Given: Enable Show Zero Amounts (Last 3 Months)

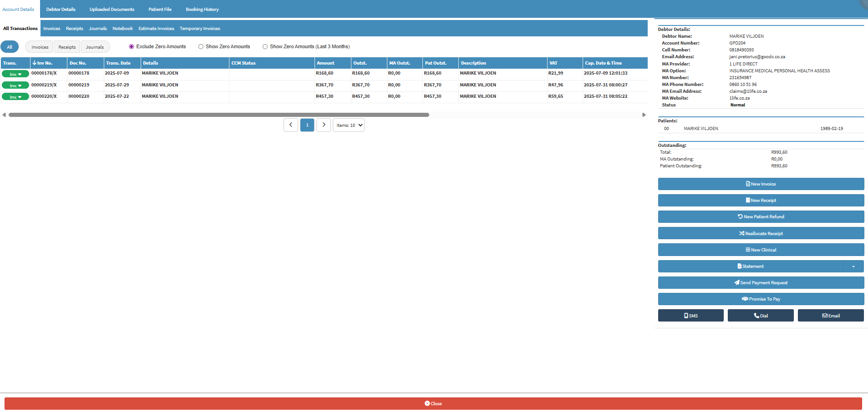Looking at the screenshot, I should pos(265,47).
